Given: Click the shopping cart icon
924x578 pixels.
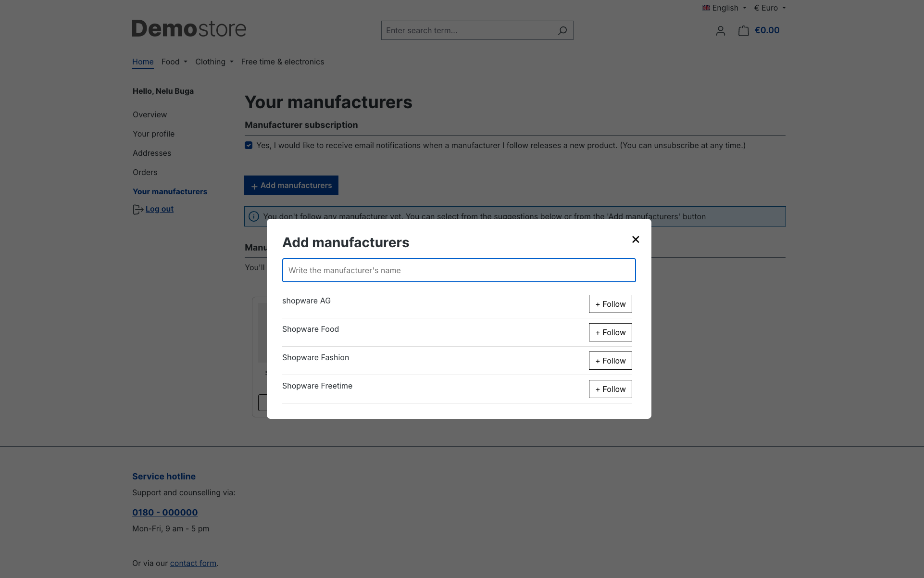Looking at the screenshot, I should [x=743, y=30].
